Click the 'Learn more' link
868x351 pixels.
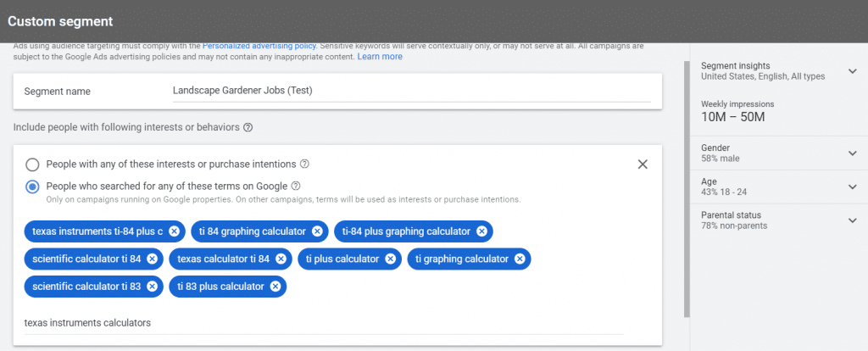pyautogui.click(x=380, y=57)
